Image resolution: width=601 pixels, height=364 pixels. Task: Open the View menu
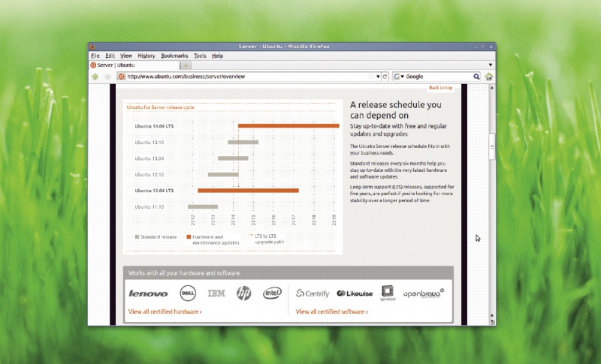pos(126,56)
